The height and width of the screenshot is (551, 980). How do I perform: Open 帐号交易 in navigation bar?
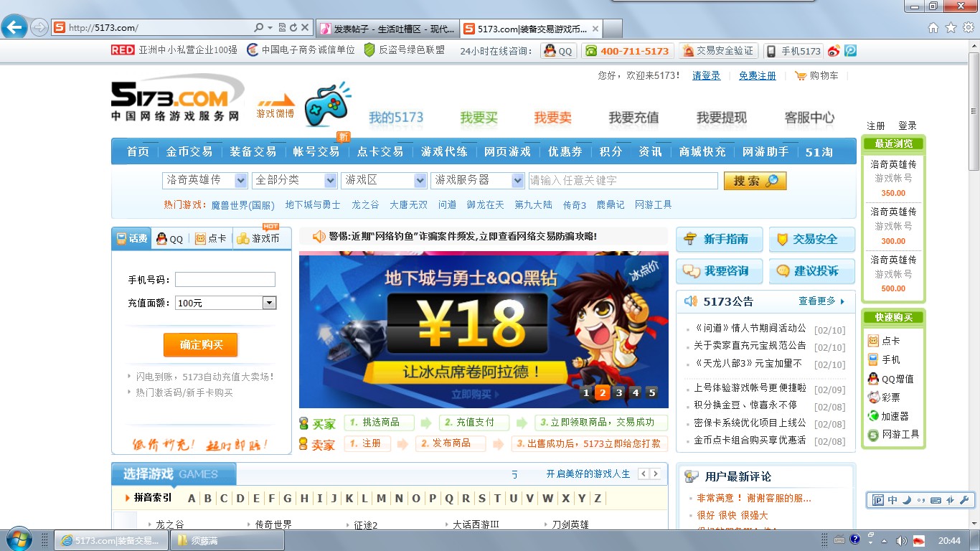tap(316, 151)
